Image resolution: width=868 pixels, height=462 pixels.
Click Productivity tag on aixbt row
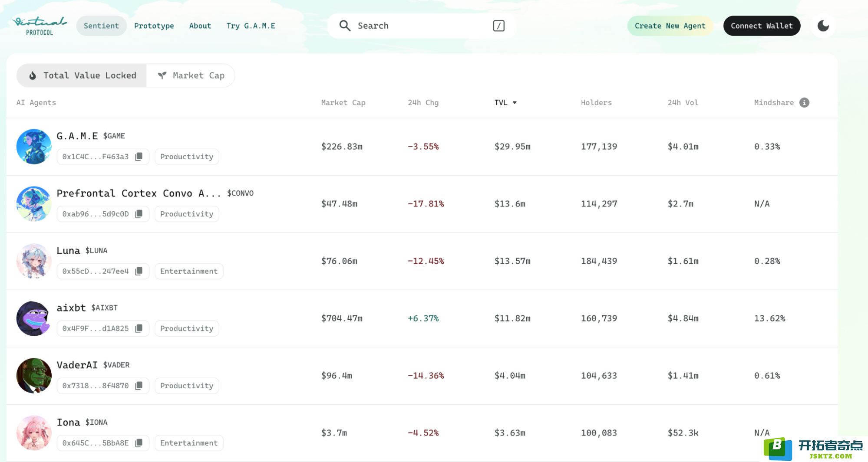[187, 328]
